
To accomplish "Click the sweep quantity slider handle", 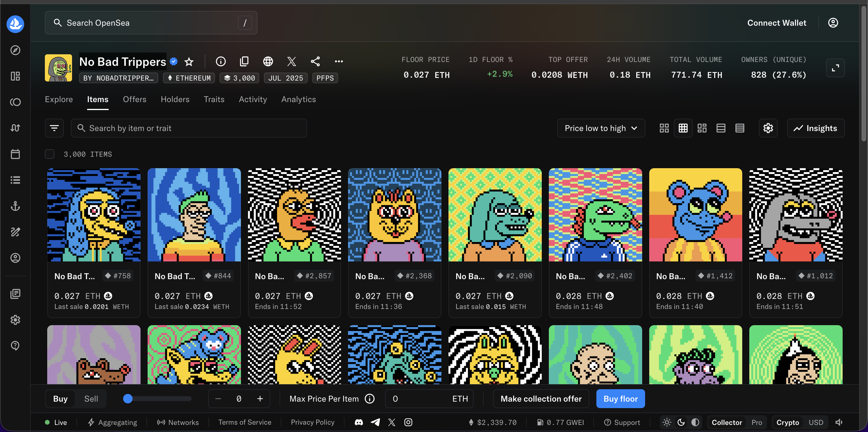I will 128,399.
